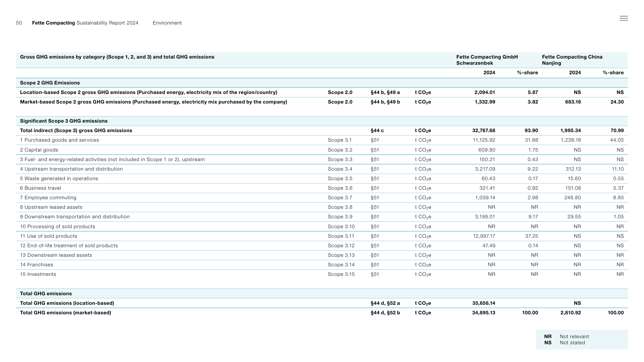The image size is (644, 362).
Task: Select Total GHG emissions (market-based) label
Action: [65, 313]
